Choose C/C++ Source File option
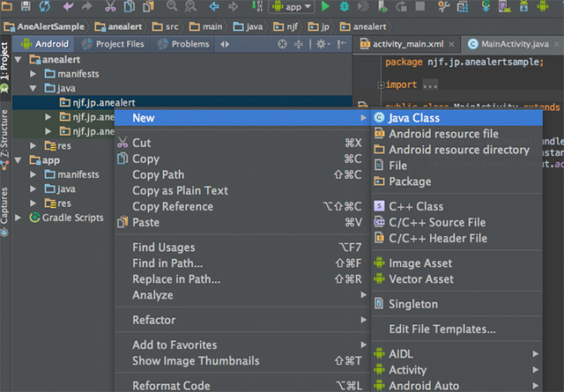The image size is (564, 392). pyautogui.click(x=456, y=222)
